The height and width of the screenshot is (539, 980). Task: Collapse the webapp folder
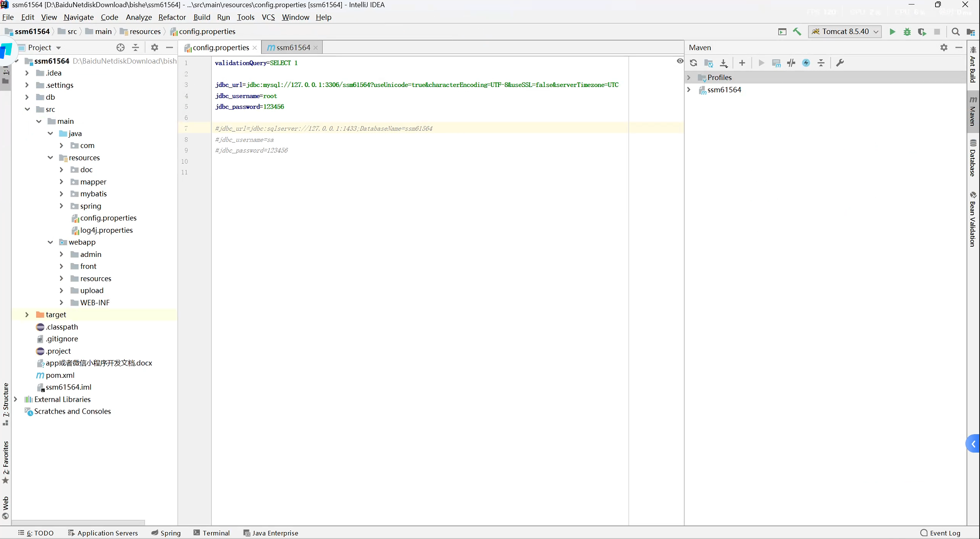[50, 242]
